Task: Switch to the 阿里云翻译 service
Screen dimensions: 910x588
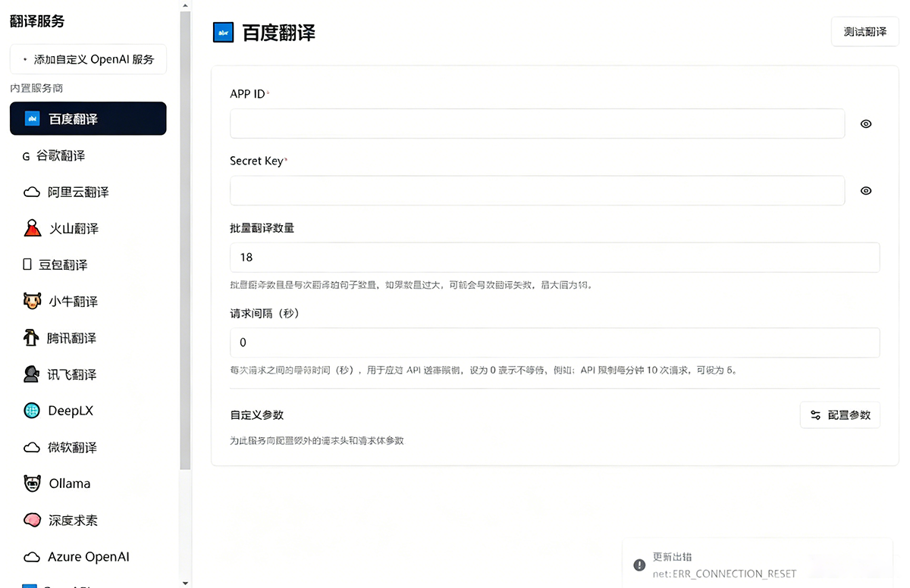Action: click(x=88, y=192)
